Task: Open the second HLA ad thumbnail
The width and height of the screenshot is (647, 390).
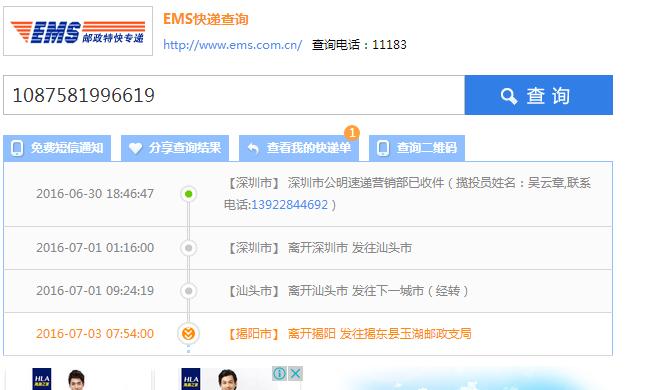Action: 226,378
